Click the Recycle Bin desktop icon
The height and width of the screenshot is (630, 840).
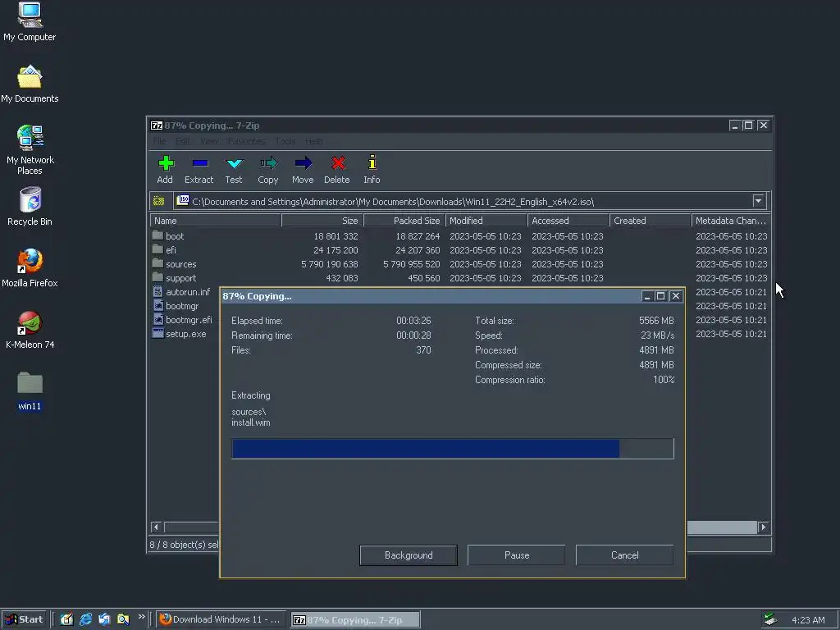tap(30, 207)
